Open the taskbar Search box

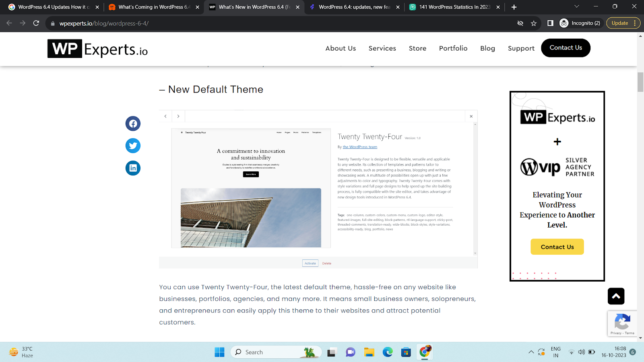[x=276, y=352]
